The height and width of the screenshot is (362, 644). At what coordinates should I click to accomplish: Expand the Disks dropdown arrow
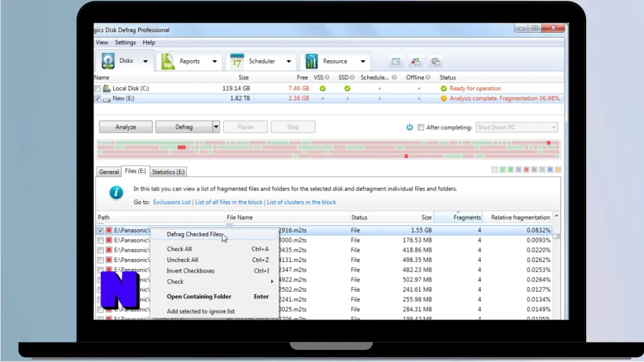pos(145,62)
